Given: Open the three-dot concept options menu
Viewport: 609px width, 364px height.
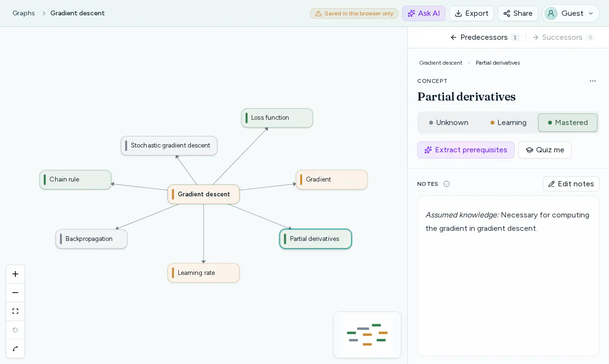Looking at the screenshot, I should point(593,81).
